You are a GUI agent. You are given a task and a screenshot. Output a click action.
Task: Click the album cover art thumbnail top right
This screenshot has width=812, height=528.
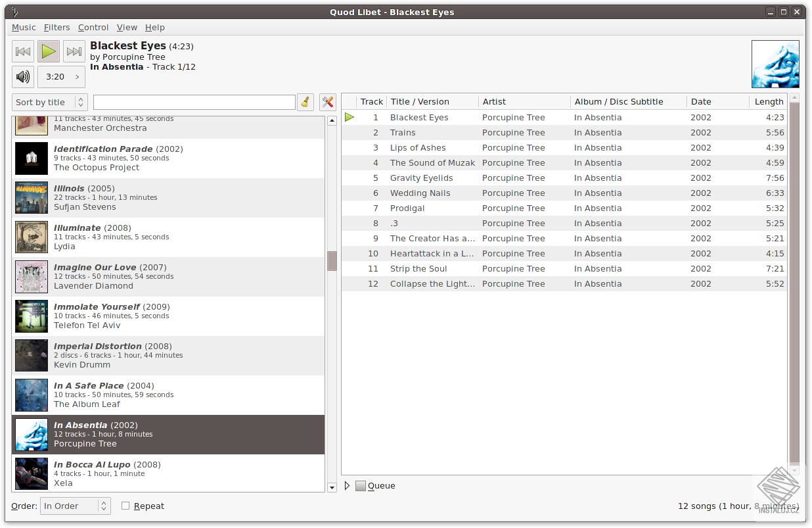pos(775,64)
